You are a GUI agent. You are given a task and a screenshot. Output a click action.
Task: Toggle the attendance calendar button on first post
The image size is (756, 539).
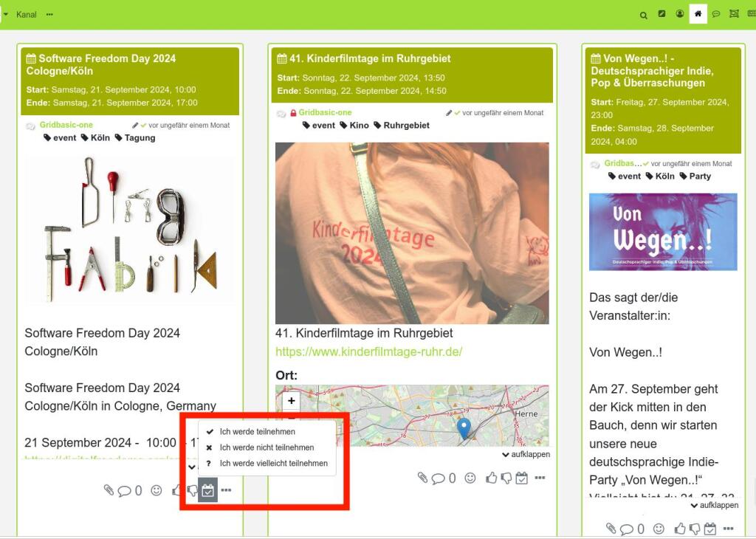point(207,490)
